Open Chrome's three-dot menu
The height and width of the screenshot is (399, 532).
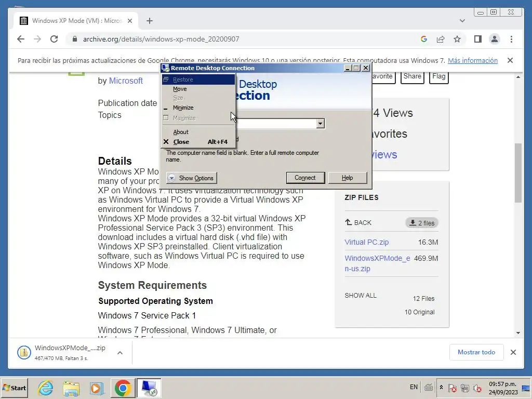click(511, 39)
